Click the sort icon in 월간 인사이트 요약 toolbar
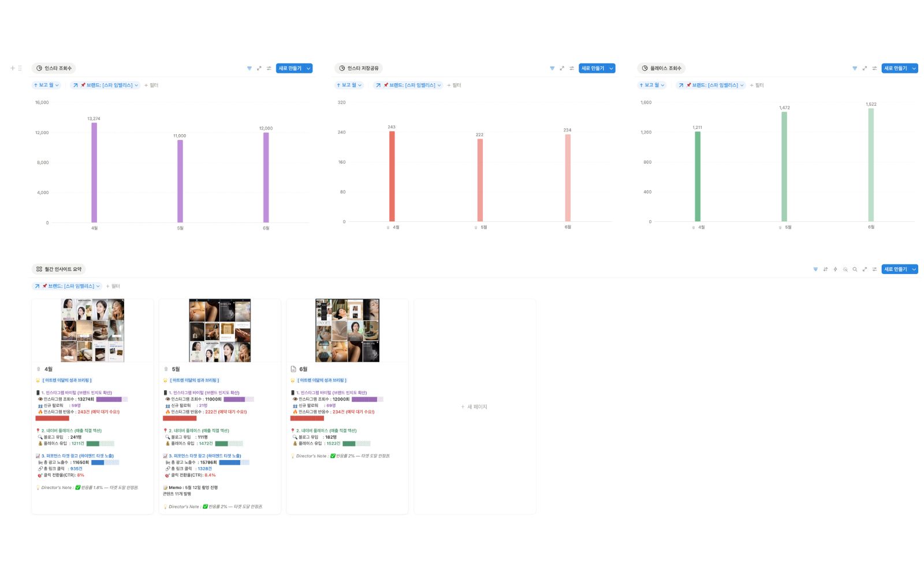This screenshot has width=924, height=578. tap(825, 269)
